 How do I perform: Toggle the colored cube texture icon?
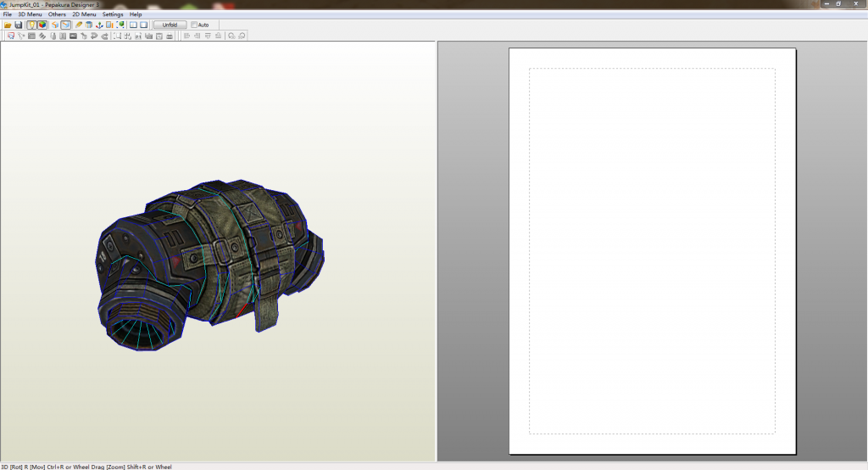[42, 25]
